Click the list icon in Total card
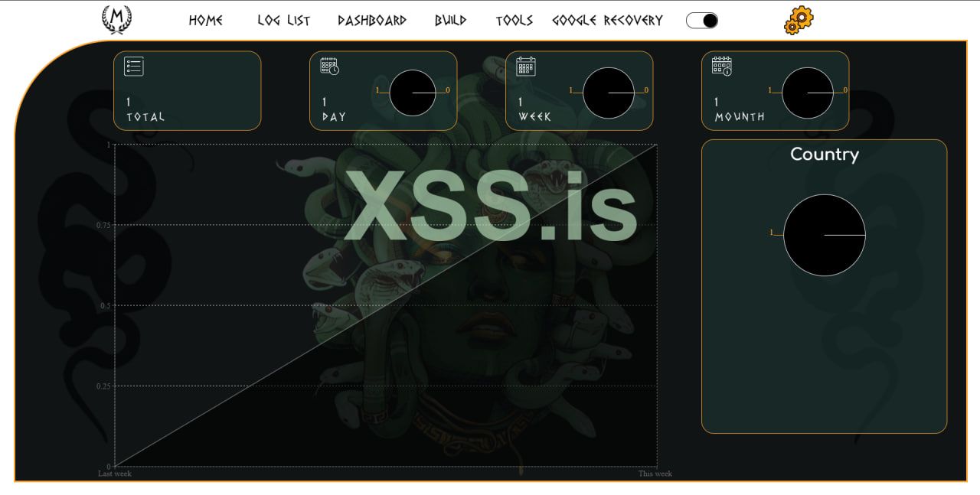The image size is (980, 495). pyautogui.click(x=134, y=67)
